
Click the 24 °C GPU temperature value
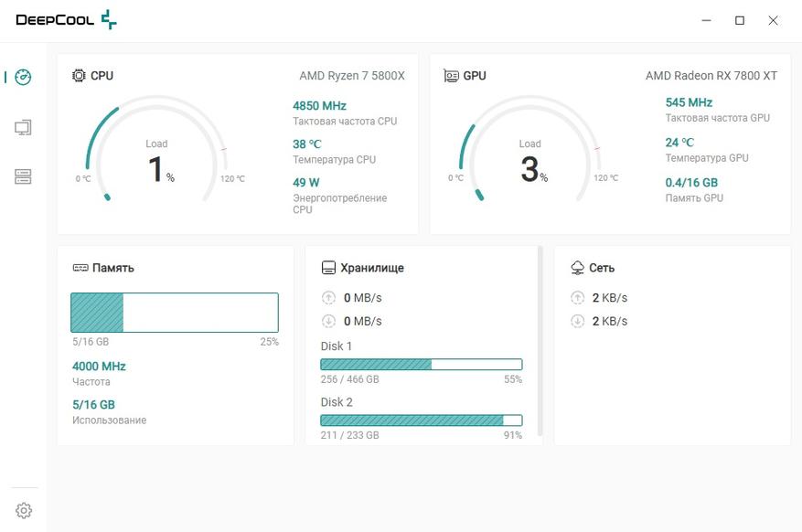point(679,142)
